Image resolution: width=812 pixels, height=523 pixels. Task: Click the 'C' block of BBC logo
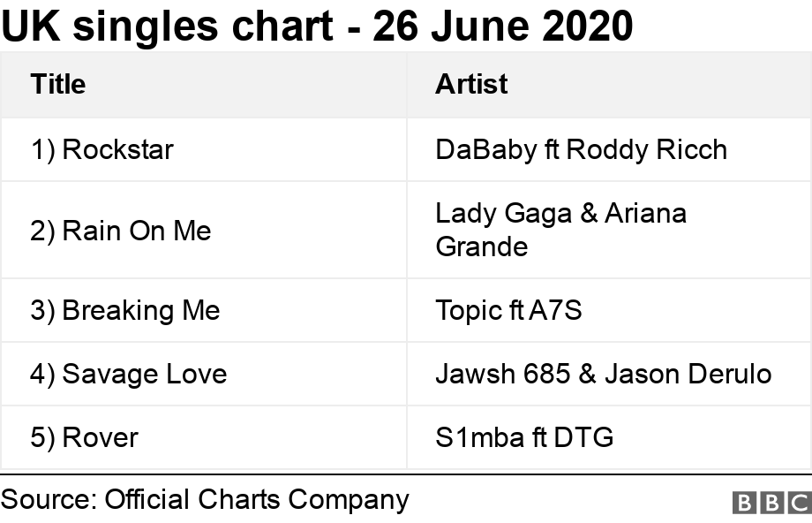pos(798,503)
